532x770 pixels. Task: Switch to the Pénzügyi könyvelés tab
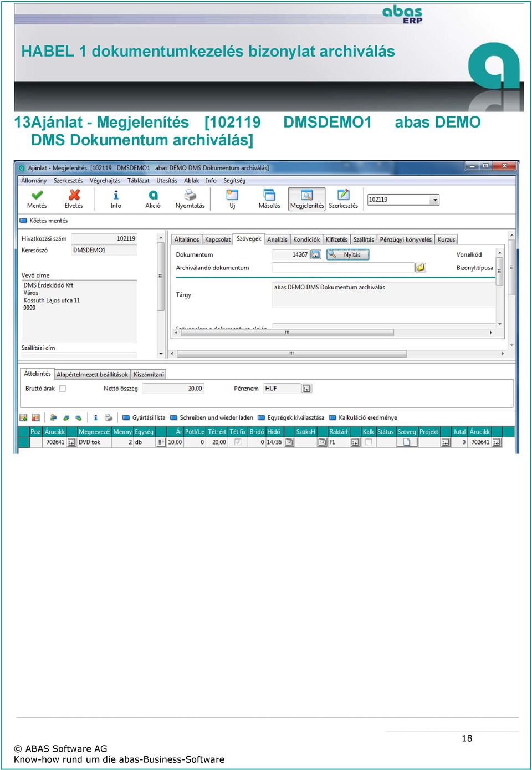(x=406, y=239)
